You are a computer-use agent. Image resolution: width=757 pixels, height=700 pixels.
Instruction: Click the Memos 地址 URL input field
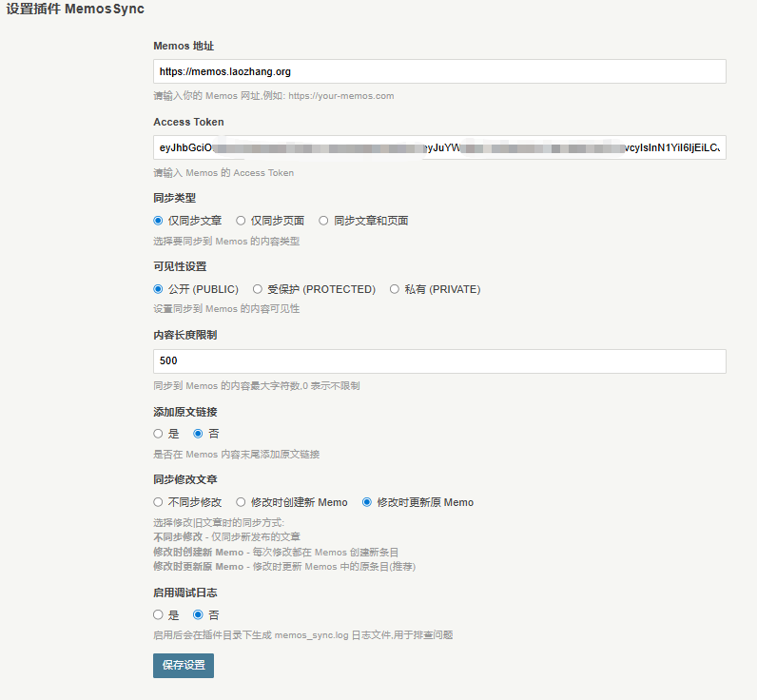tap(439, 71)
